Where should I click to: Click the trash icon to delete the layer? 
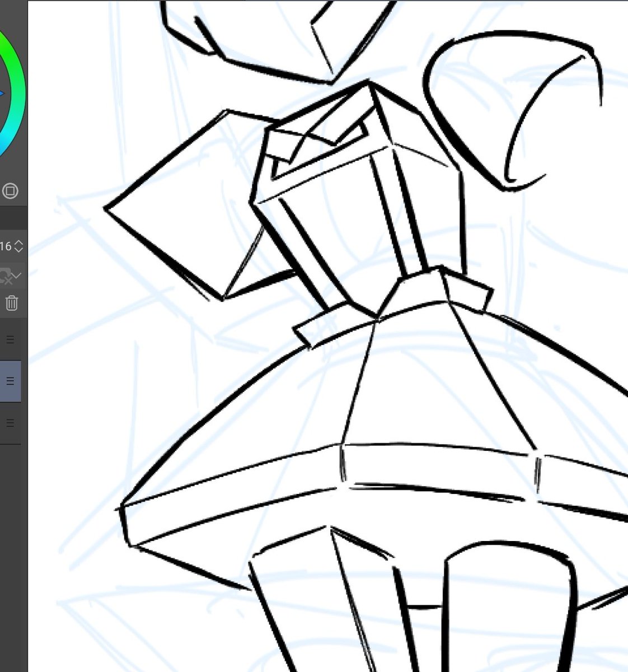coord(11,303)
